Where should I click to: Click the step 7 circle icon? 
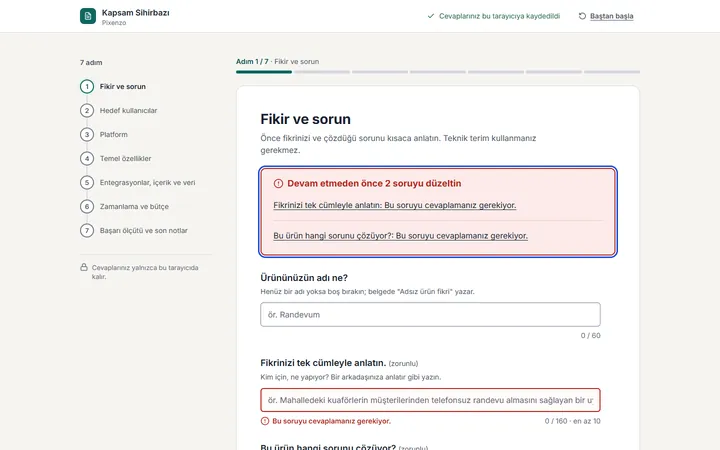pos(87,231)
